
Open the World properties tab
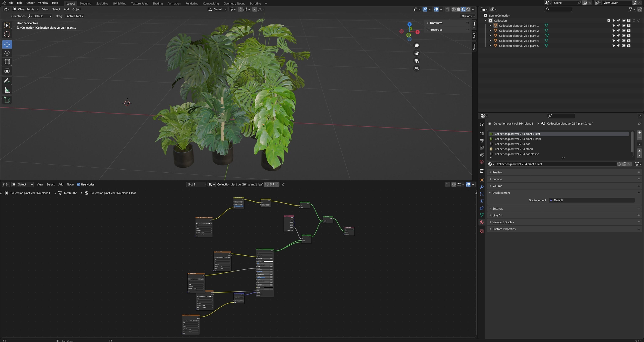pyautogui.click(x=481, y=162)
